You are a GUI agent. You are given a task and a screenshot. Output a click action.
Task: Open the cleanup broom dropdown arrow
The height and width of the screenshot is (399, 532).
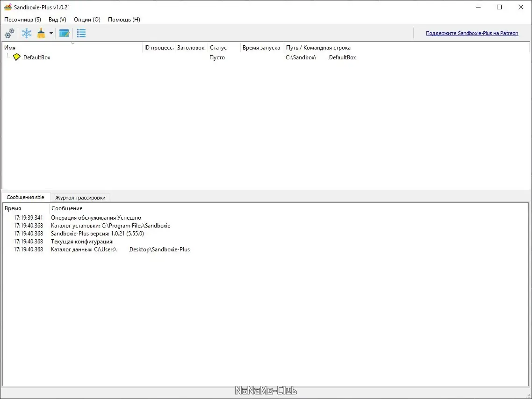(51, 33)
